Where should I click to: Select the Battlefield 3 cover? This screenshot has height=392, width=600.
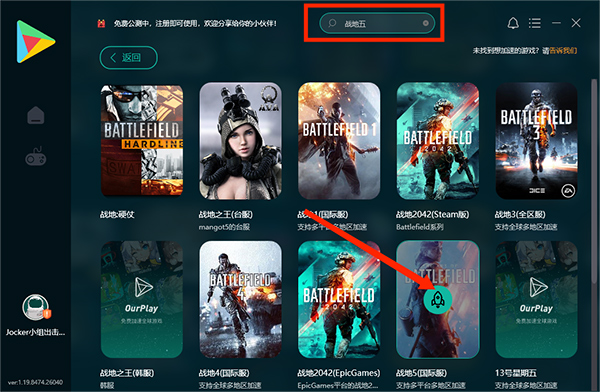point(536,141)
